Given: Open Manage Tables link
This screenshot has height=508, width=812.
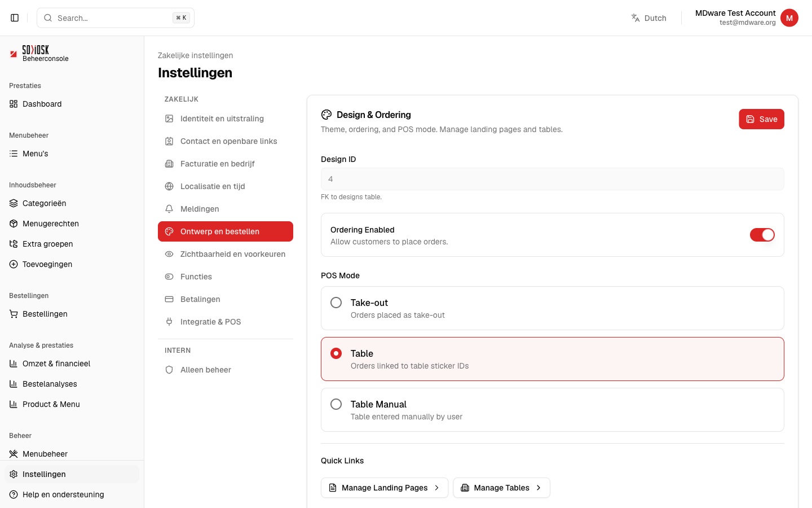Looking at the screenshot, I should click(x=501, y=488).
